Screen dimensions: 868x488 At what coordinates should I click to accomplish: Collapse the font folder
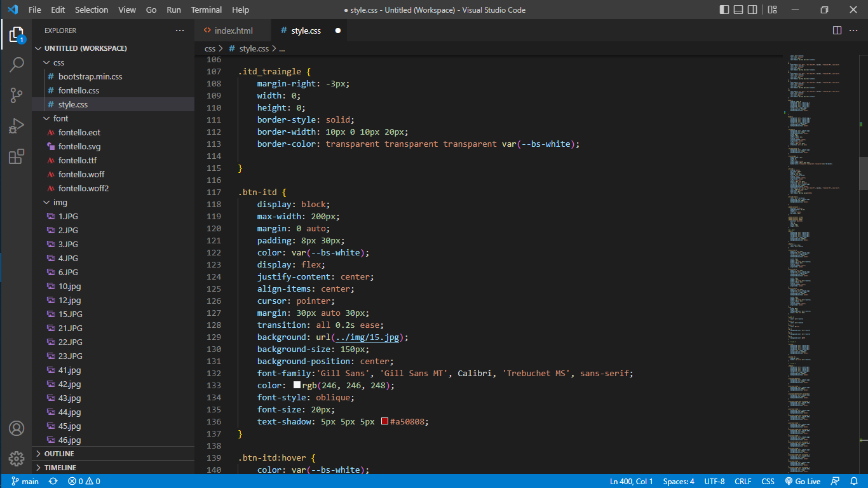113,118
